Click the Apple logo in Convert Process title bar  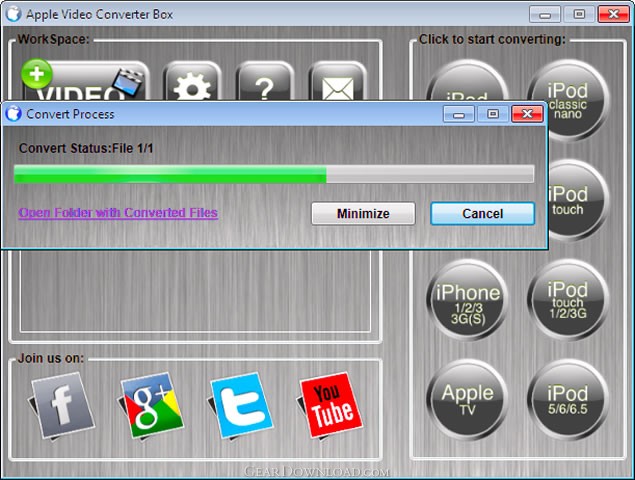click(13, 113)
